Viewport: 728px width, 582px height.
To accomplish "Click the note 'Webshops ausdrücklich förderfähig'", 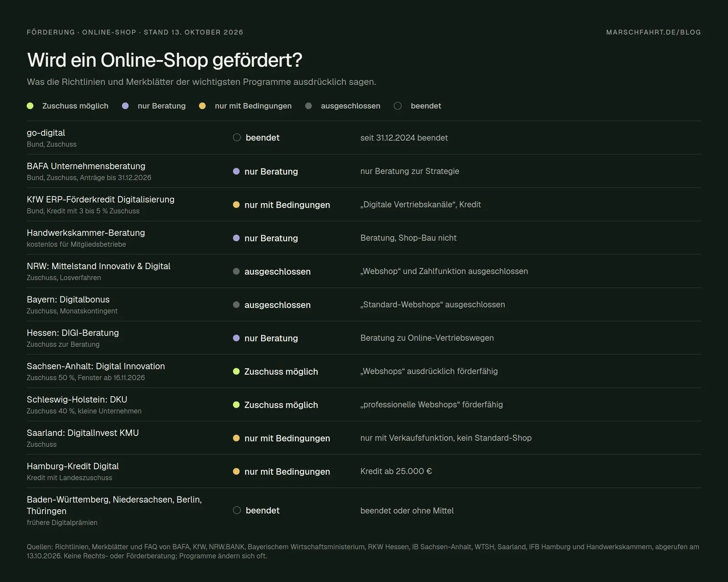I will [429, 371].
